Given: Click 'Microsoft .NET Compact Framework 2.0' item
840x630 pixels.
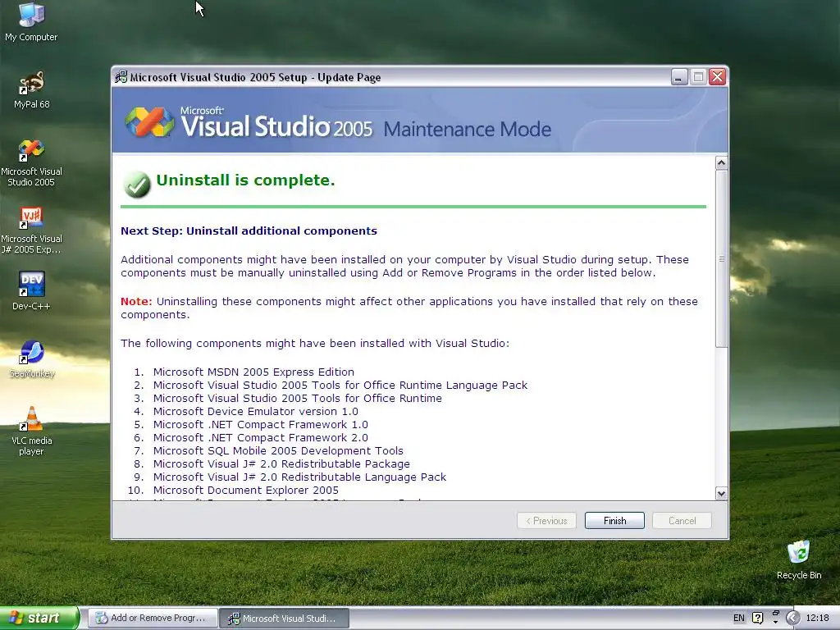Looking at the screenshot, I should click(260, 438).
